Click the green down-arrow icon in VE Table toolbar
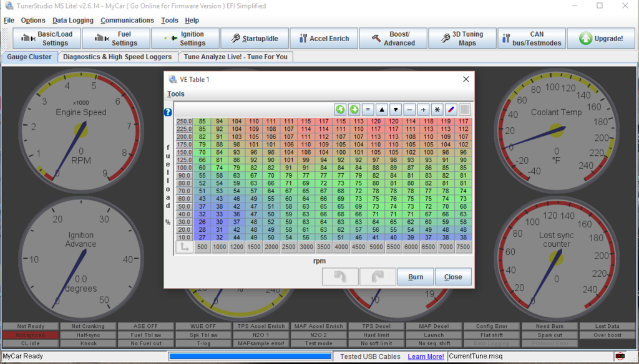Screen dimensions: 639x364 [354, 110]
